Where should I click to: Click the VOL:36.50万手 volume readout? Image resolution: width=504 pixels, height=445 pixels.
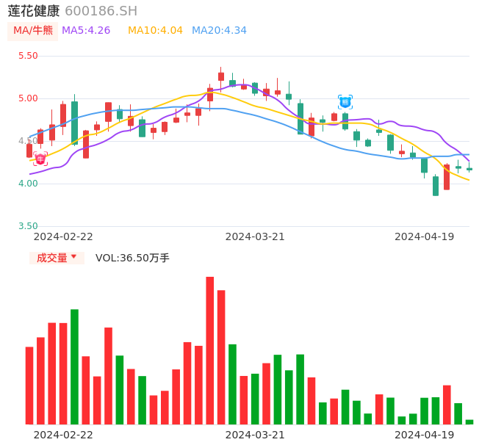[132, 258]
